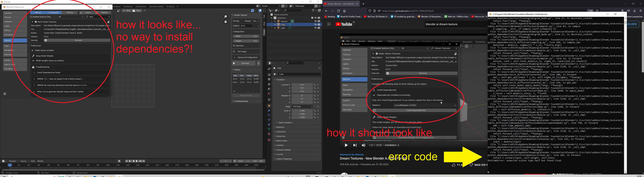Toggle the Light's eye visibility in the Outliner
The image size is (644, 177).
point(315,28)
